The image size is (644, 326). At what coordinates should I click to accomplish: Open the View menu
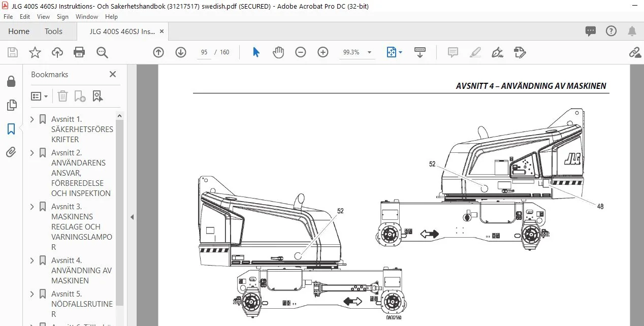(43, 17)
